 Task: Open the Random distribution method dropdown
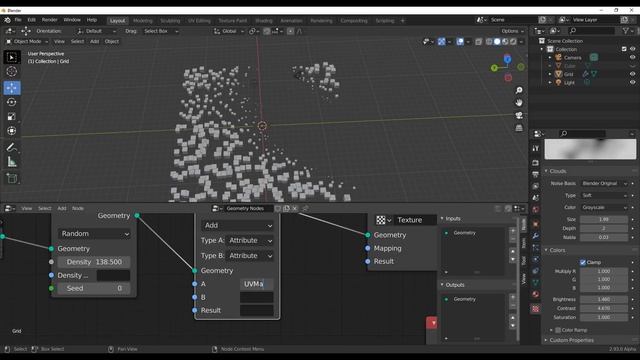click(95, 234)
